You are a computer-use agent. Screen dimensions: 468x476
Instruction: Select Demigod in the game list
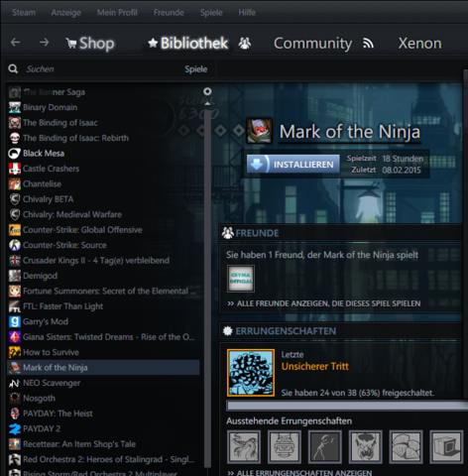click(103, 276)
